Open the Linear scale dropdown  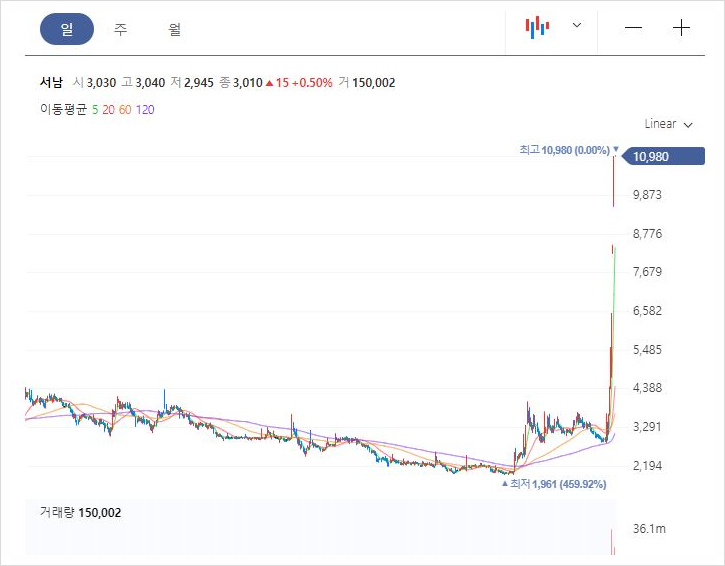[x=668, y=124]
